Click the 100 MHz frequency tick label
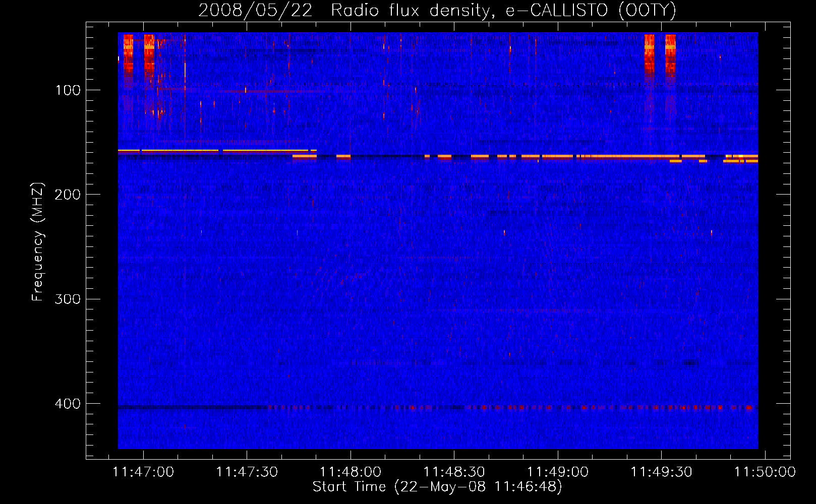 coord(68,90)
